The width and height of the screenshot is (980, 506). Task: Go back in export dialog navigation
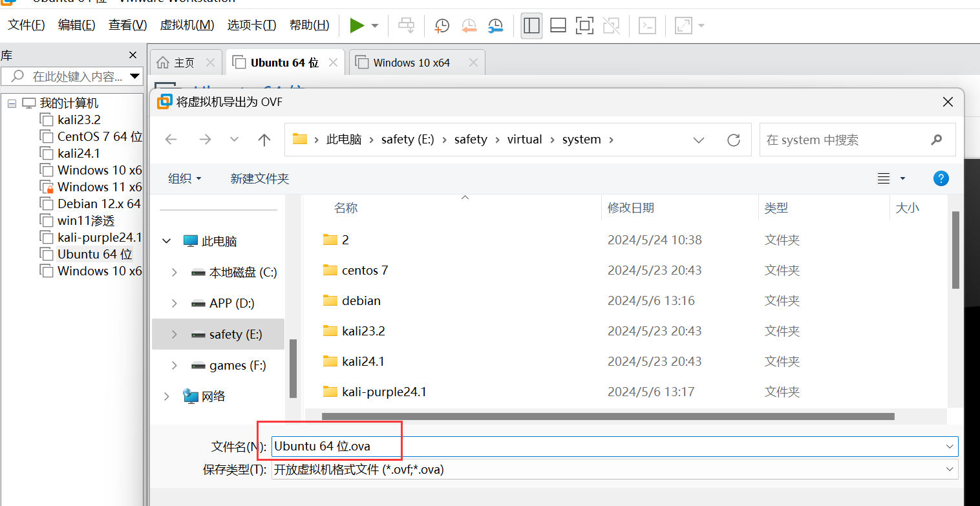(x=171, y=140)
